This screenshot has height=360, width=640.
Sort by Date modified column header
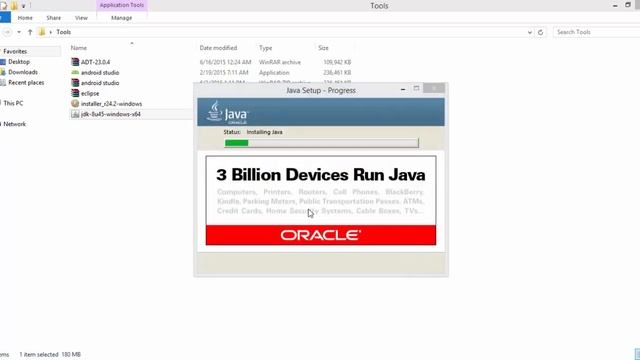pos(218,48)
